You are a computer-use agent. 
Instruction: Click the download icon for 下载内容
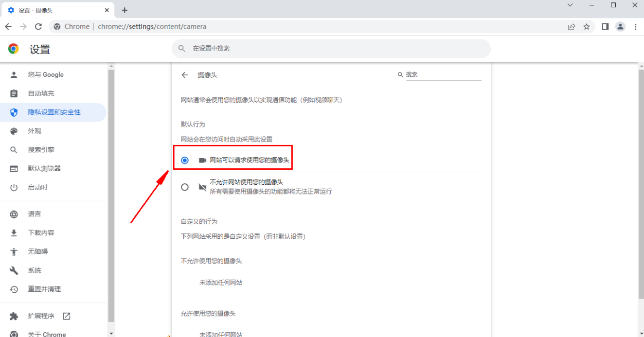point(14,233)
